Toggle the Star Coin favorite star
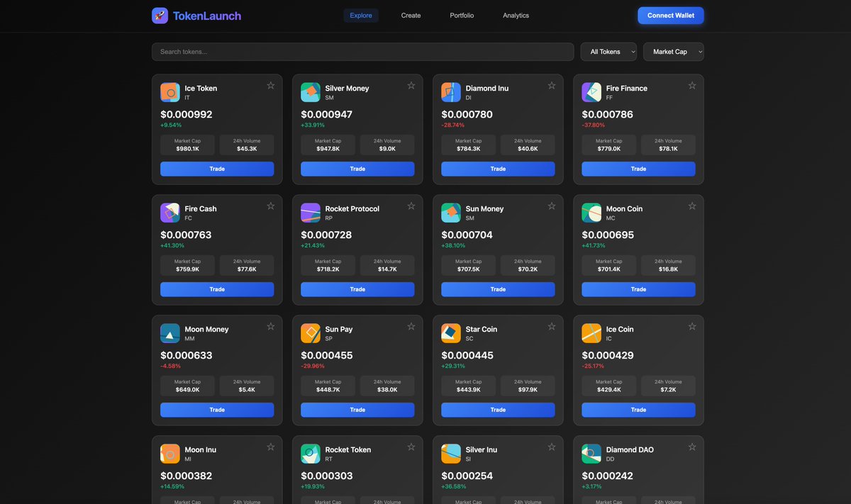The image size is (851, 504). 552,327
